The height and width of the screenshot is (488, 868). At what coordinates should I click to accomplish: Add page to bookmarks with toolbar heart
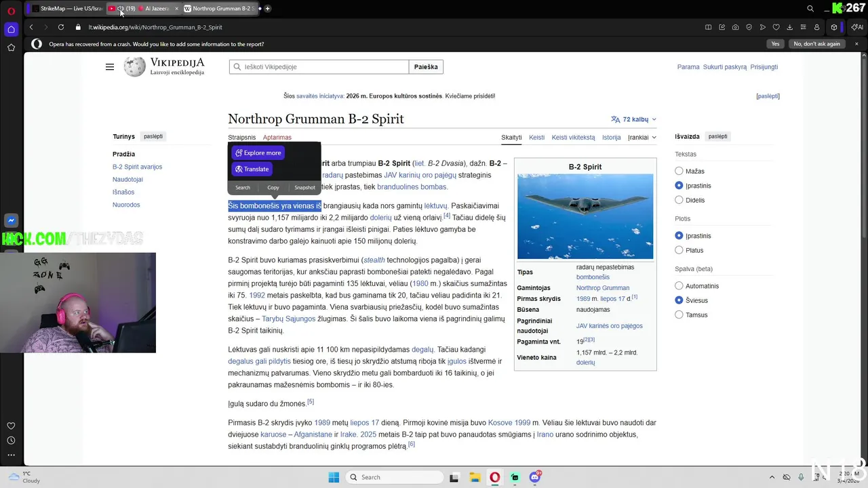point(776,27)
